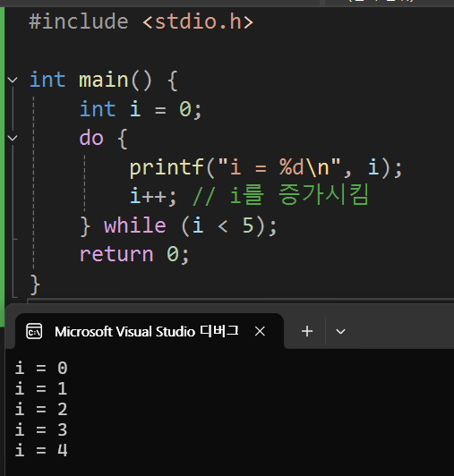Click the comment '// i를 증가시킴'
This screenshot has height=476, width=454.
[x=281, y=195]
